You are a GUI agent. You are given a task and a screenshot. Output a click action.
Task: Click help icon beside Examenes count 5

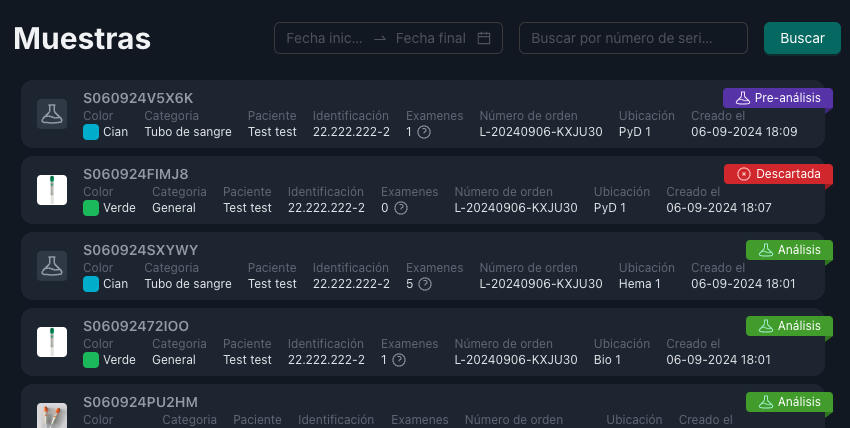click(x=425, y=284)
